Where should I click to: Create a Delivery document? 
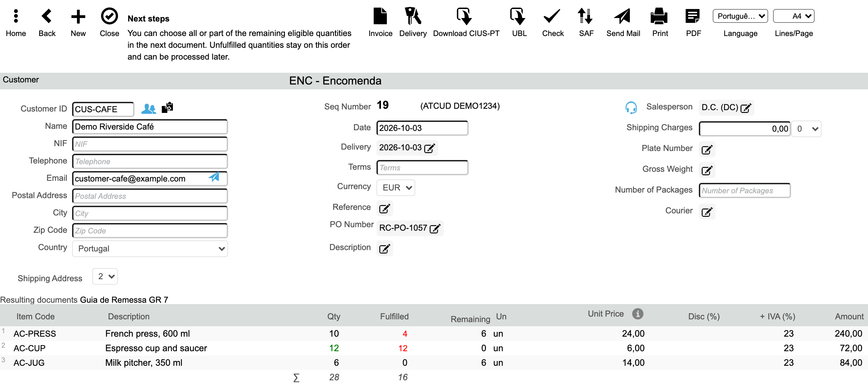click(413, 16)
